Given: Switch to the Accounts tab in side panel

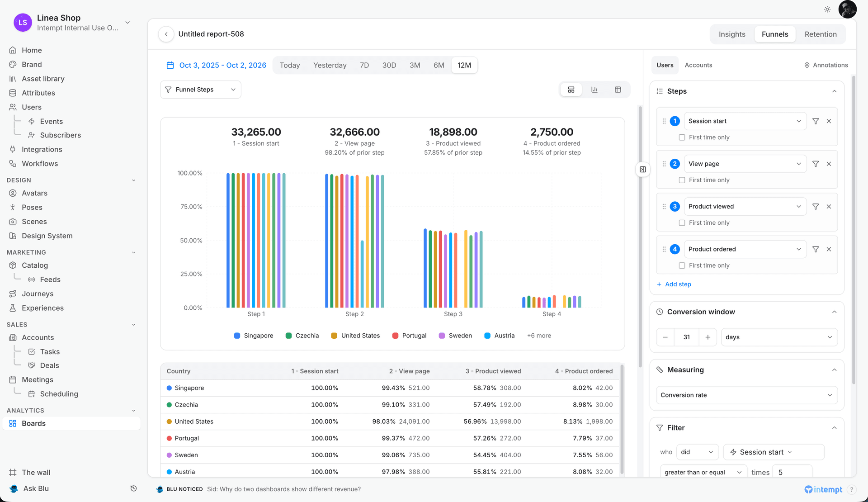Looking at the screenshot, I should [698, 65].
